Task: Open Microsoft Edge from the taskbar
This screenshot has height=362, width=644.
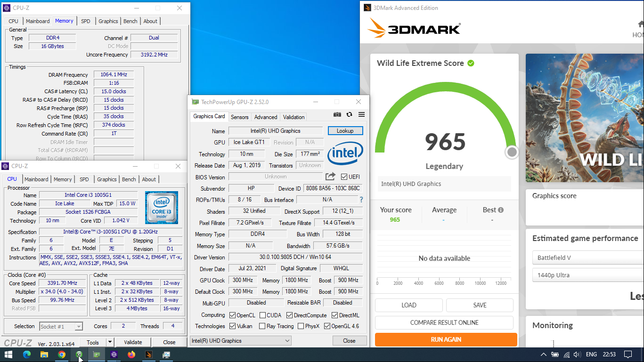Action: 26,354
